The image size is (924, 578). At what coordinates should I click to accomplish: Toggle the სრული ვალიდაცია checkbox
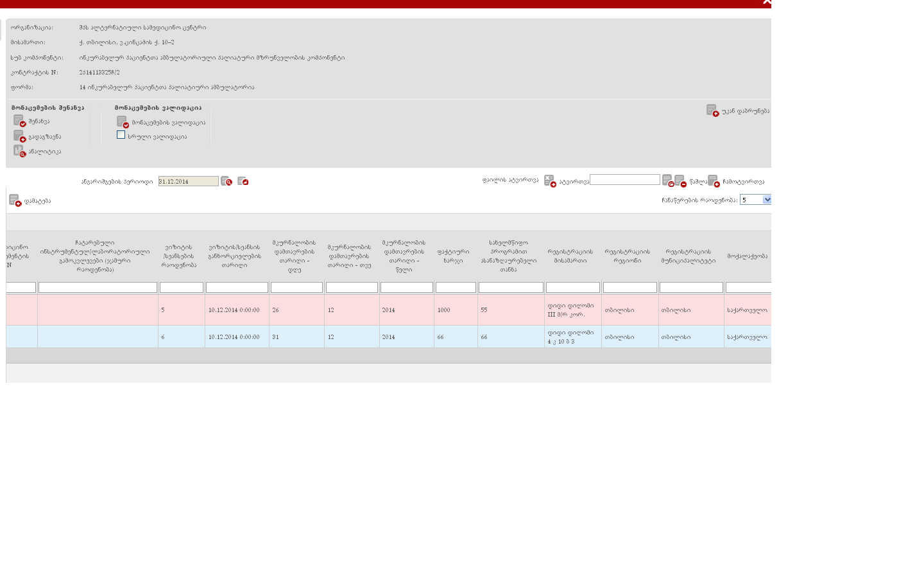click(121, 135)
